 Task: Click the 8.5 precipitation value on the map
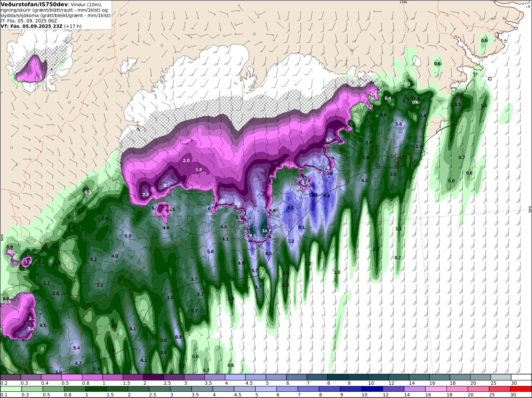[x=268, y=253]
